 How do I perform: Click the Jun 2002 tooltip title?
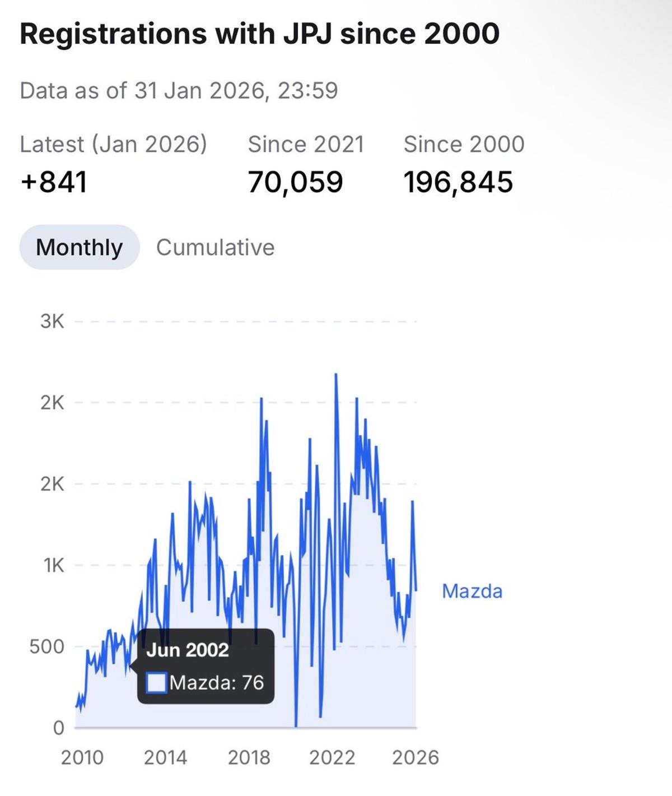(188, 650)
